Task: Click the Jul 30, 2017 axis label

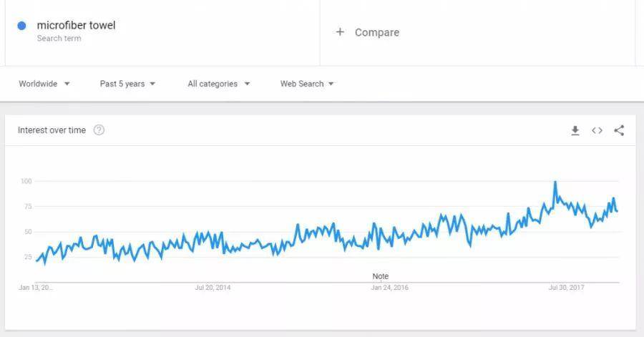Action: pyautogui.click(x=567, y=288)
